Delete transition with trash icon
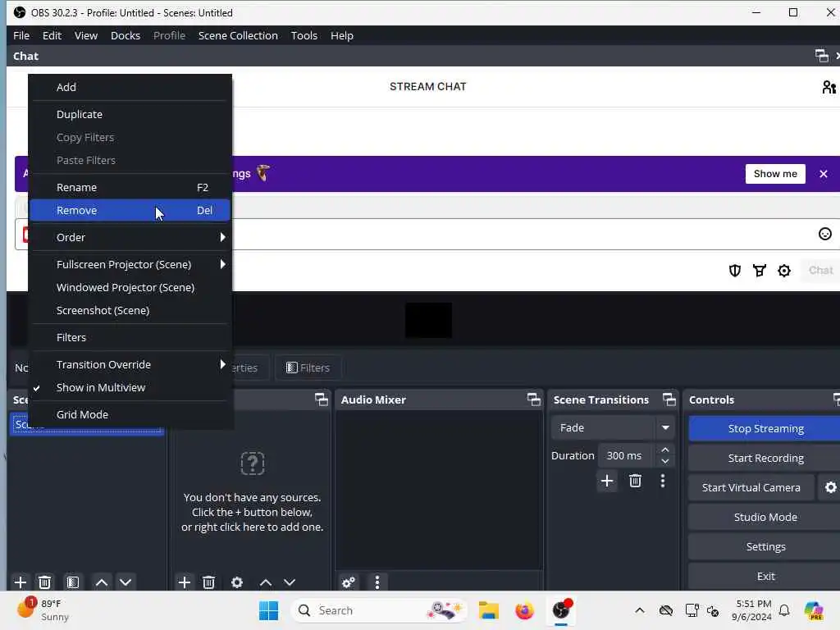This screenshot has height=630, width=840. pyautogui.click(x=636, y=481)
